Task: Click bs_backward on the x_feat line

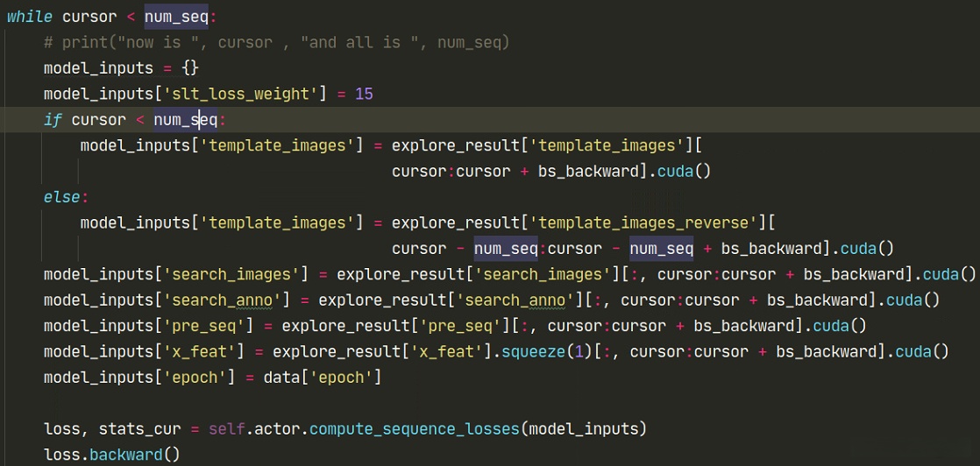Action: [827, 352]
